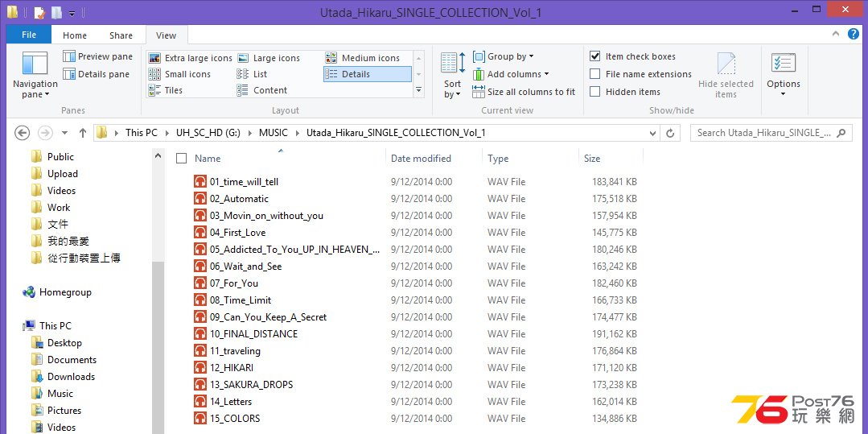
Task: Uncheck Item check boxes
Action: click(x=595, y=56)
